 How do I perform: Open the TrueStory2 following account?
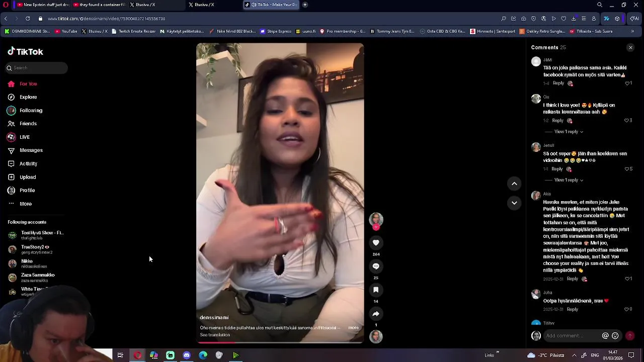(x=29, y=249)
